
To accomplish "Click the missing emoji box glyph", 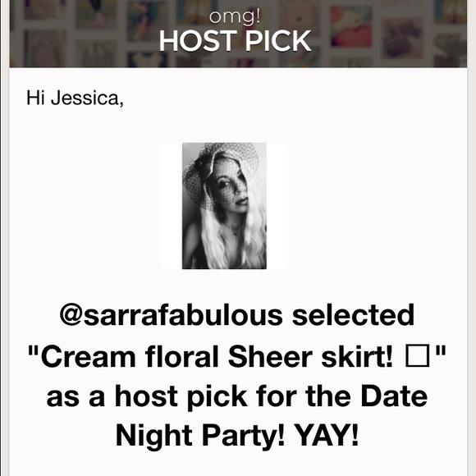I will (x=418, y=356).
